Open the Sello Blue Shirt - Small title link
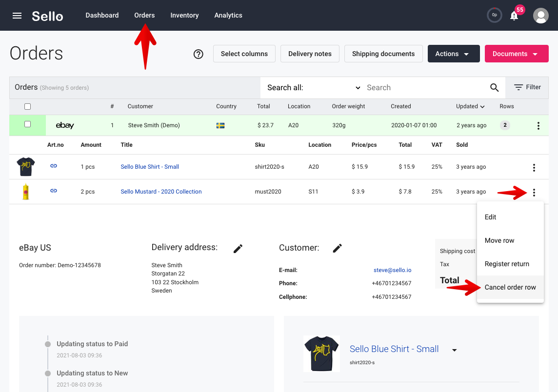558x392 pixels. pyautogui.click(x=149, y=167)
